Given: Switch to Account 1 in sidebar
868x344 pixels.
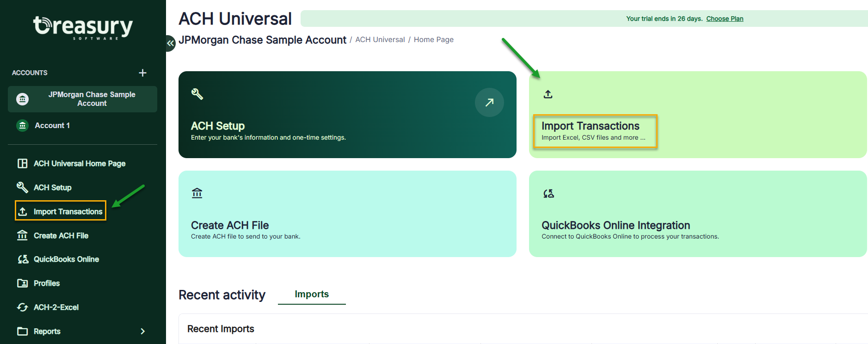Looking at the screenshot, I should coord(52,125).
